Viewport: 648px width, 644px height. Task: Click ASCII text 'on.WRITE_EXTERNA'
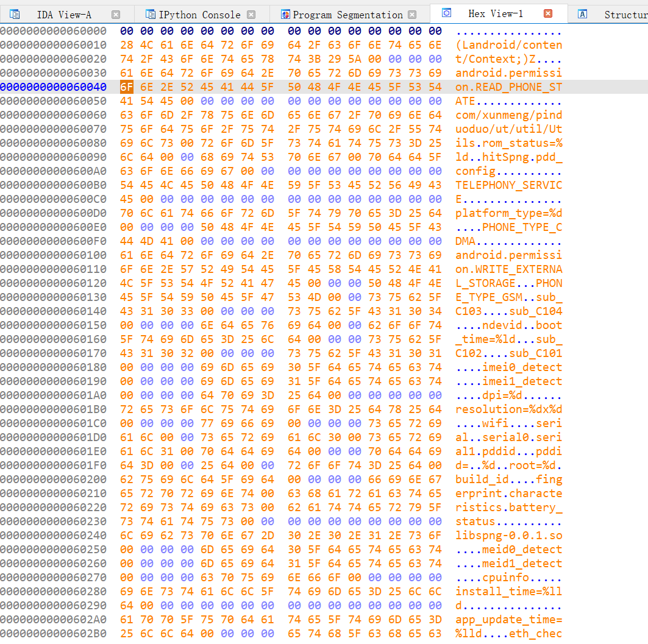tap(509, 269)
